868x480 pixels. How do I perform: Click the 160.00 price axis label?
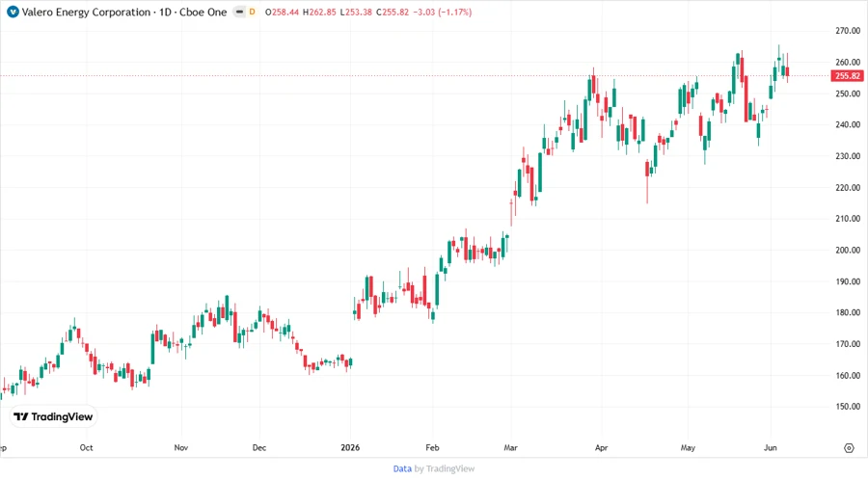tap(848, 376)
